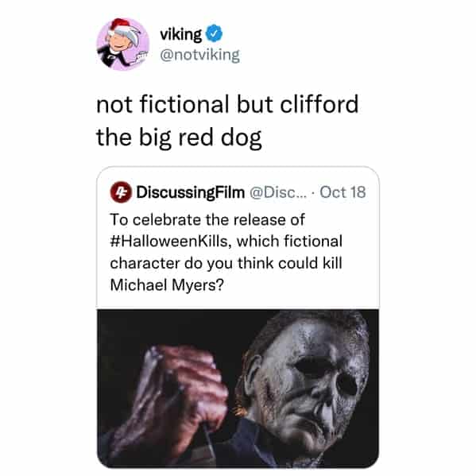Click the blue verified badge next to viking
The image size is (476, 476).
click(215, 33)
